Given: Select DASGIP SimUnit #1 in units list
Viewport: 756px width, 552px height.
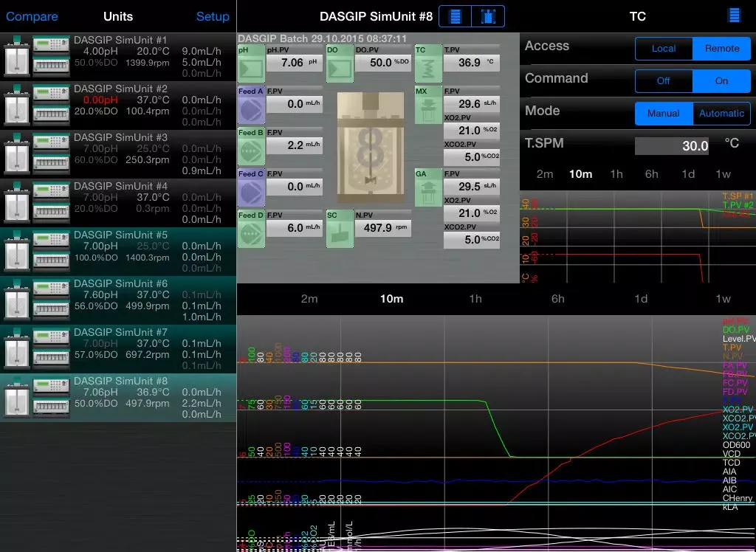Looking at the screenshot, I should (118, 57).
